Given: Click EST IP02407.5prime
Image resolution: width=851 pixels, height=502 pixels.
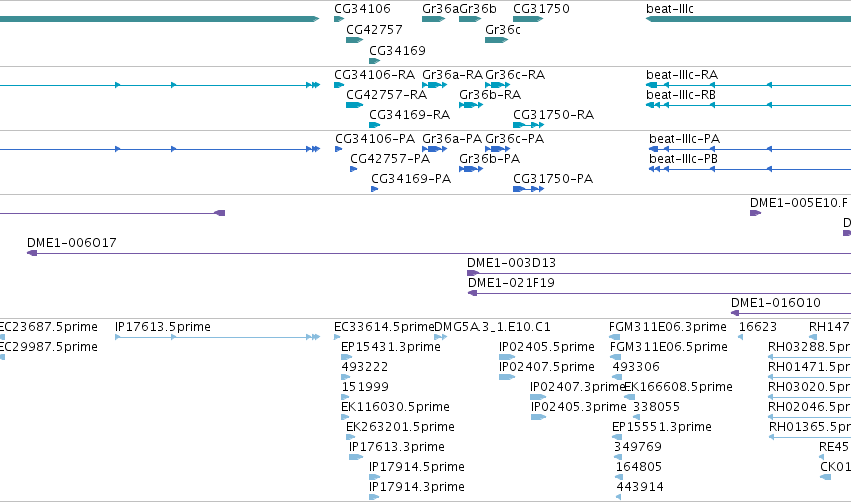Looking at the screenshot, I should 547,367.
